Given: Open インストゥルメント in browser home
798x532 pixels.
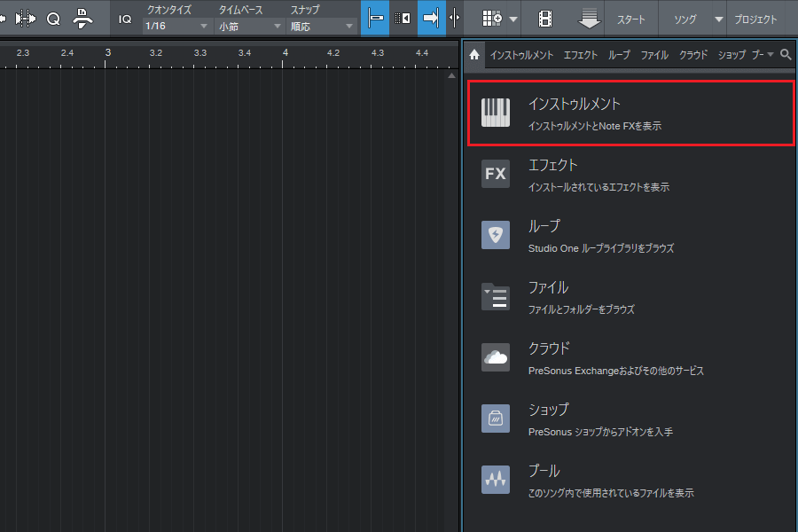Looking at the screenshot, I should [630, 113].
